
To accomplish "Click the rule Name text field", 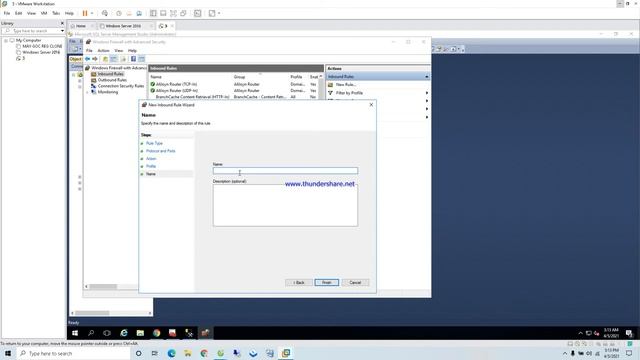I will [285, 171].
